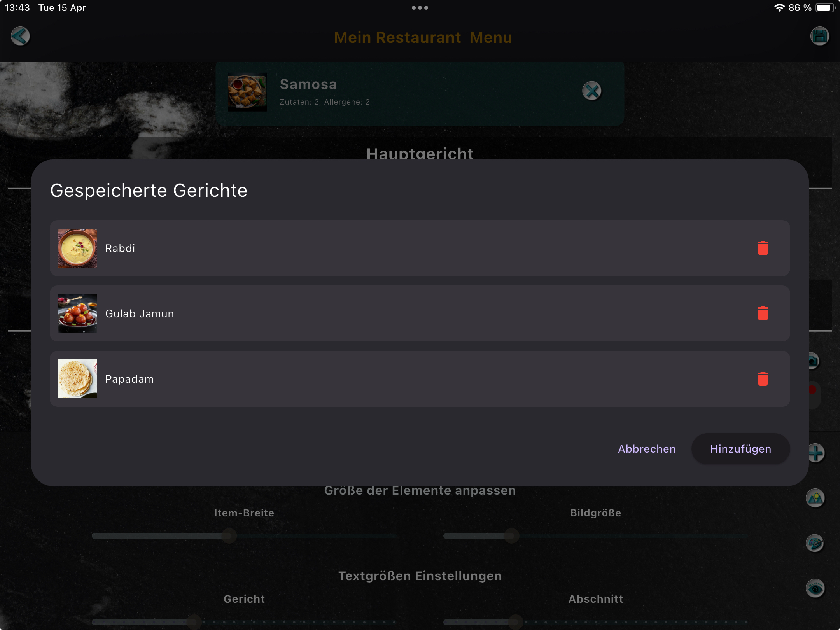The width and height of the screenshot is (840, 630).
Task: Tap the Hinzufügen button
Action: 740,449
